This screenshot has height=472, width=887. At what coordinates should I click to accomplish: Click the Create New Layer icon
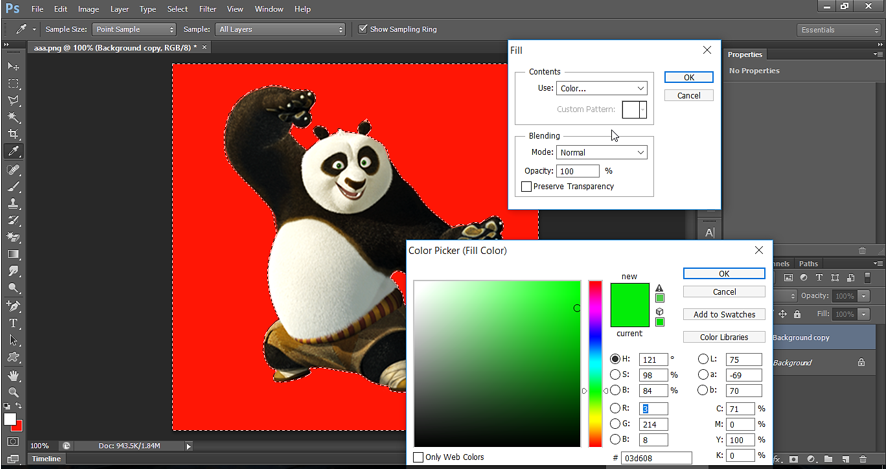(846, 459)
